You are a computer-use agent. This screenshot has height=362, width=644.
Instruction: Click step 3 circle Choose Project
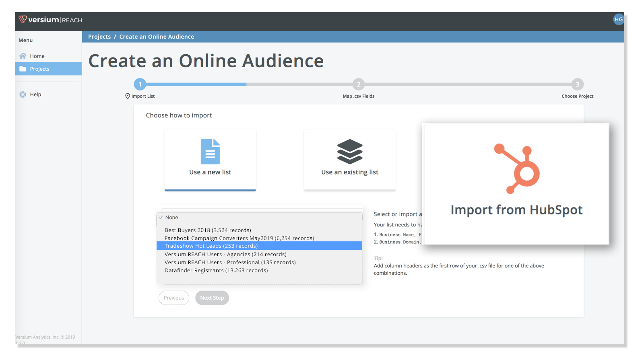[x=577, y=84]
